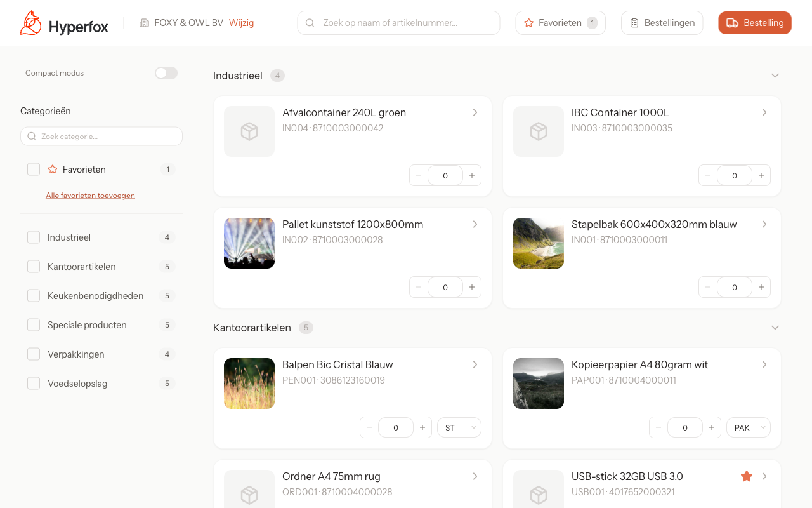Screen dimensions: 812x508
Task: Click the orange Bestelling button
Action: point(754,23)
